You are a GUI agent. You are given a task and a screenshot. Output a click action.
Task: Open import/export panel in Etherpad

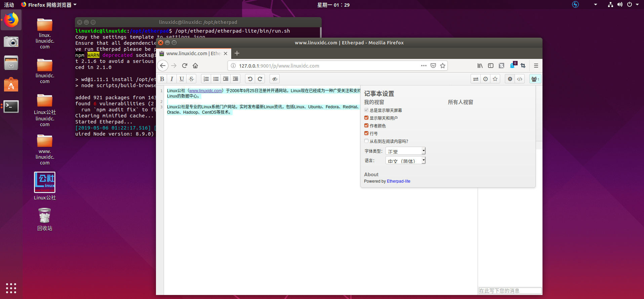(476, 79)
